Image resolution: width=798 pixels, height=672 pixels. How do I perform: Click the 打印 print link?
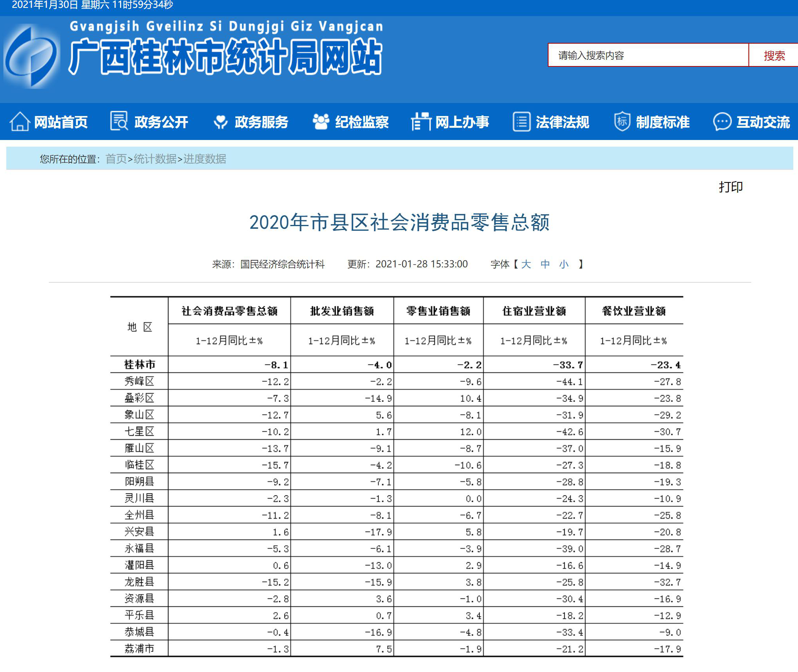[x=731, y=187]
